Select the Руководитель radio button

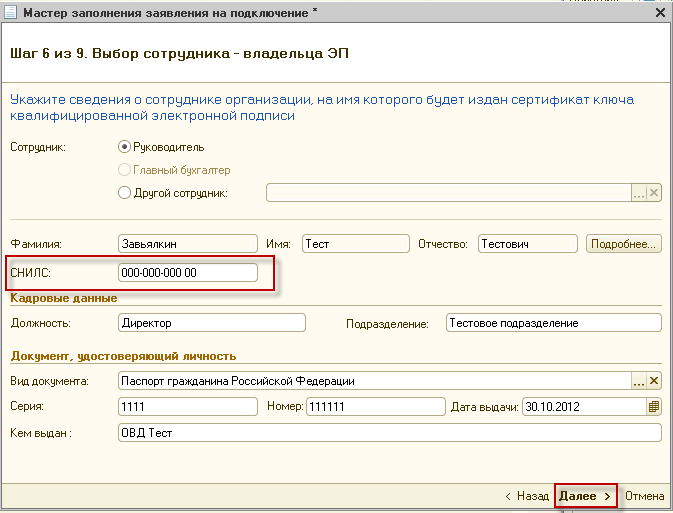pos(125,147)
